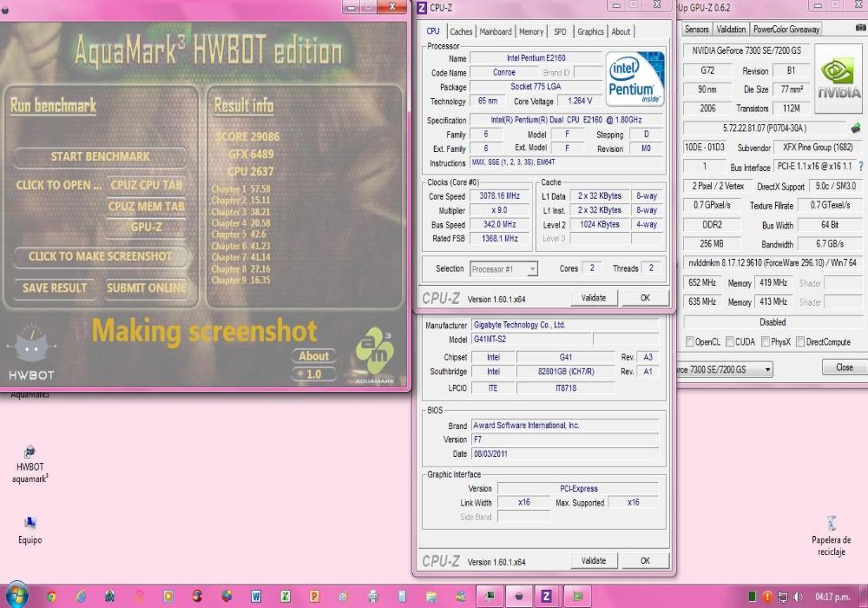Screen dimensions: 868x608
Task: Switch to the CPU-Z taskbar button
Action: 546,596
